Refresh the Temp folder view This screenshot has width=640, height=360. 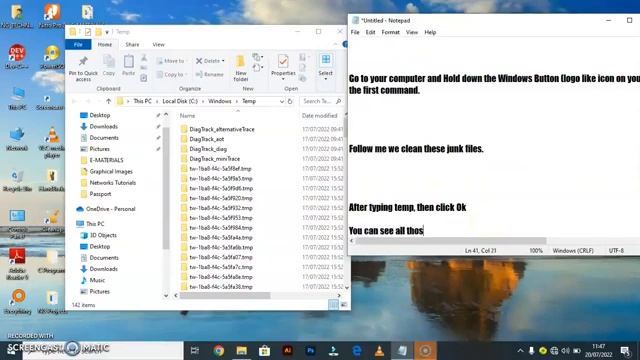(x=290, y=101)
